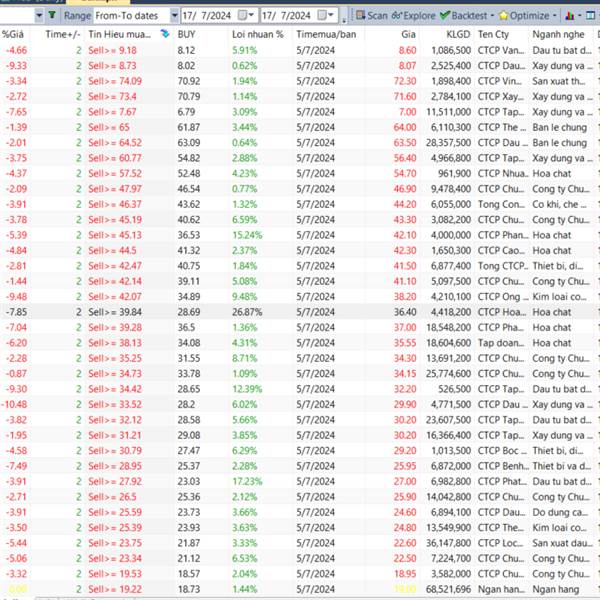Screen dimensions: 600x600
Task: Click the Sell>= 19.22 signal cell
Action: point(115,589)
